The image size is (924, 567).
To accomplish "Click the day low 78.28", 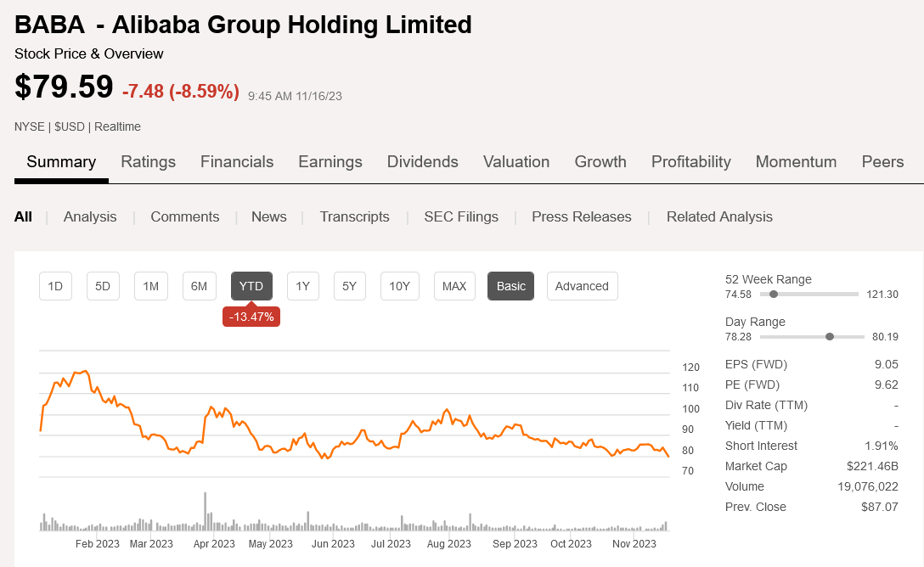I will (738, 337).
